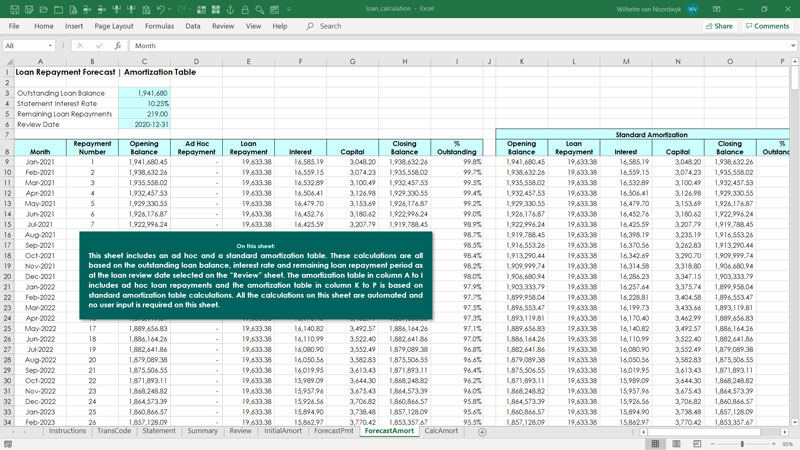Click the Redo arrow icon
This screenshot has height=450, width=800.
181,9
